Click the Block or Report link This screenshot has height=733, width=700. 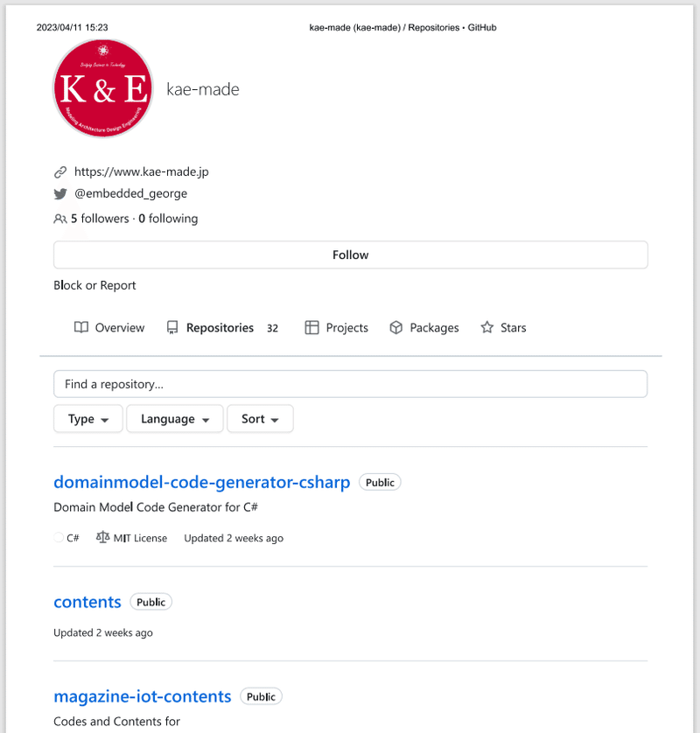click(94, 285)
